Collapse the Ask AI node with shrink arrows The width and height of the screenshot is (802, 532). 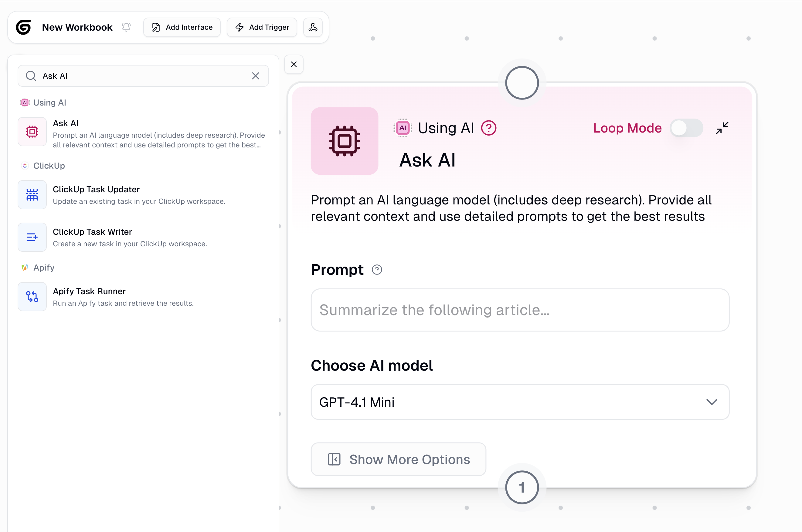722,128
